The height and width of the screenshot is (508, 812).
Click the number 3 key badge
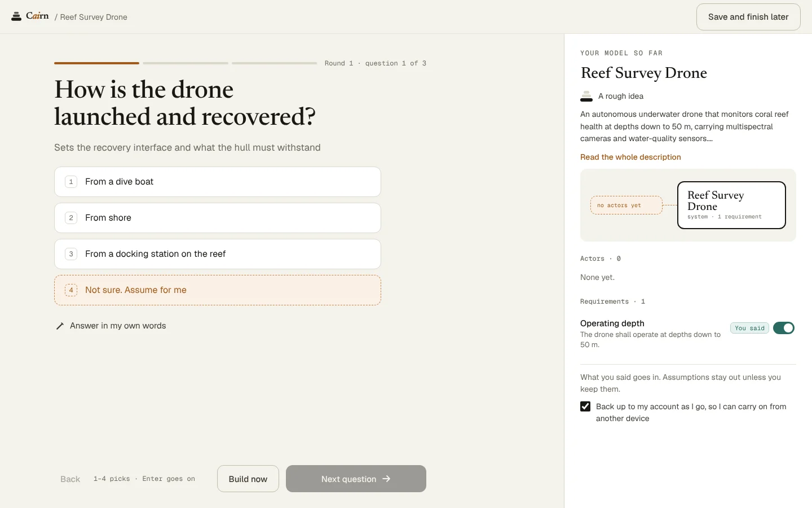pyautogui.click(x=71, y=254)
